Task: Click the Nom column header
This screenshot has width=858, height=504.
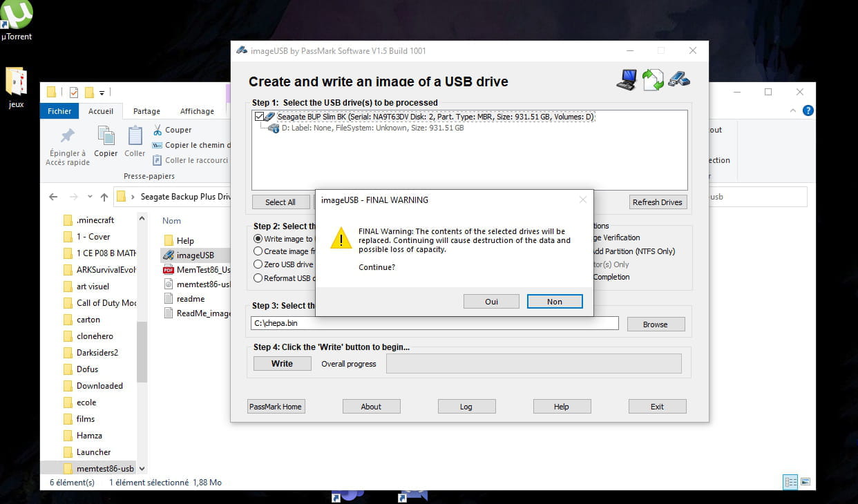Action: [172, 221]
